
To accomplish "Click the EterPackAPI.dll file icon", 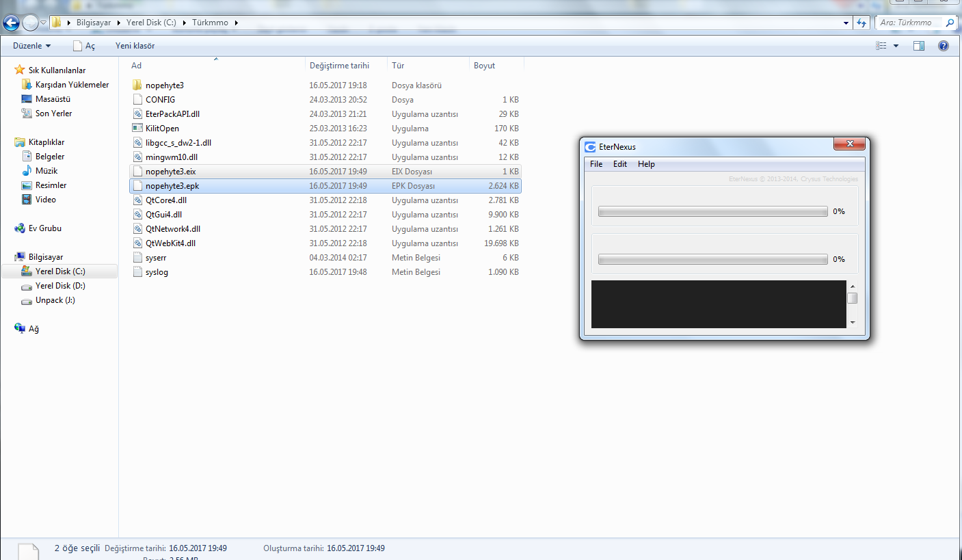I will 137,114.
